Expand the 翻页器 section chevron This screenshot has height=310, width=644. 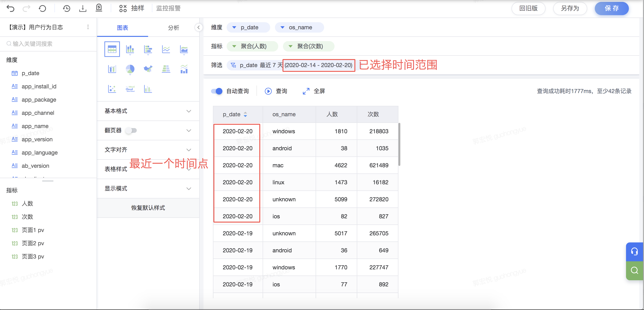click(x=189, y=130)
